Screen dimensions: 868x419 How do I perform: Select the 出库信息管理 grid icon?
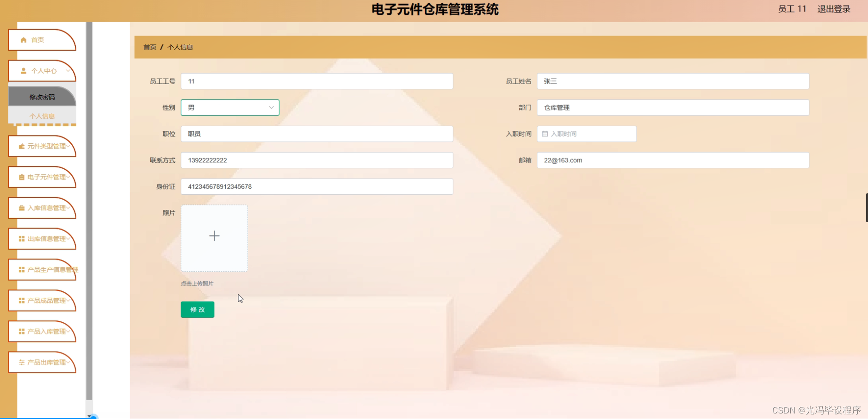(x=21, y=239)
